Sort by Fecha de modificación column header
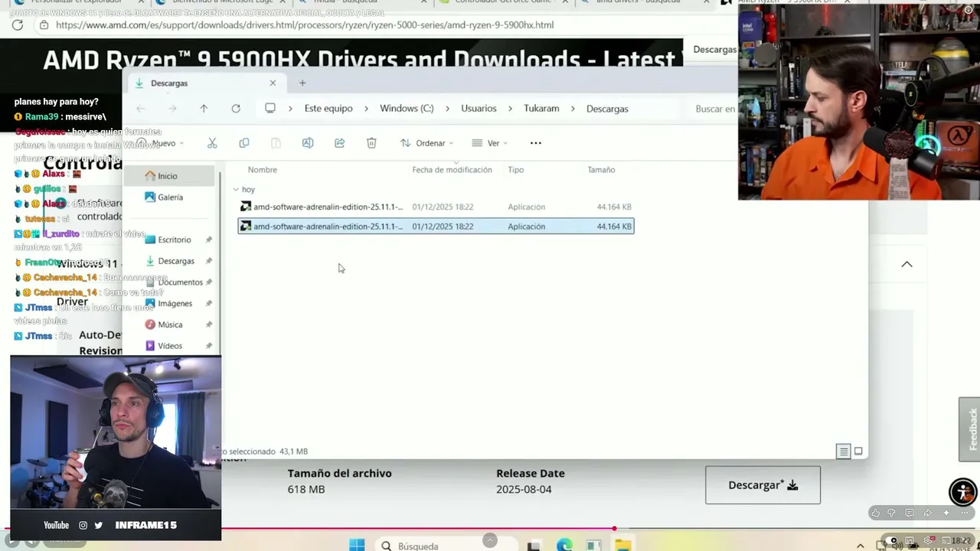This screenshot has width=980, height=551. point(452,170)
